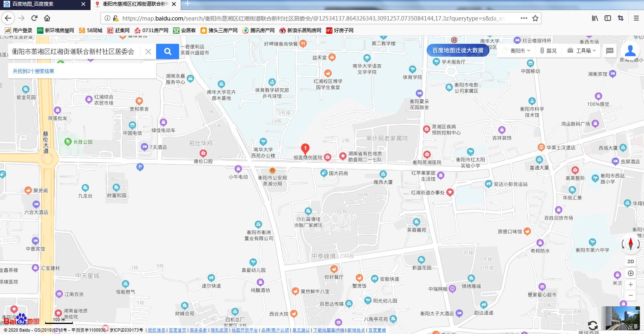644x334 pixels.
Task: Open 安居客 bookmark
Action: (x=184, y=30)
